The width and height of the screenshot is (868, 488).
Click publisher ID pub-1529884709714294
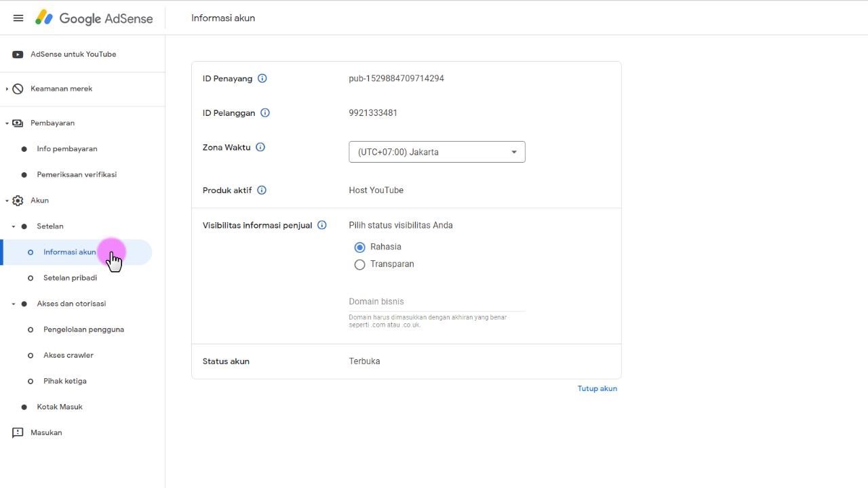(x=396, y=79)
